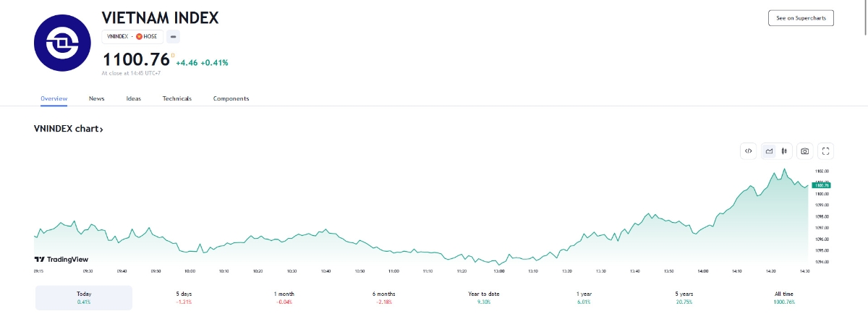Take a chart snapshot with camera icon
This screenshot has width=868, height=327.
click(804, 151)
